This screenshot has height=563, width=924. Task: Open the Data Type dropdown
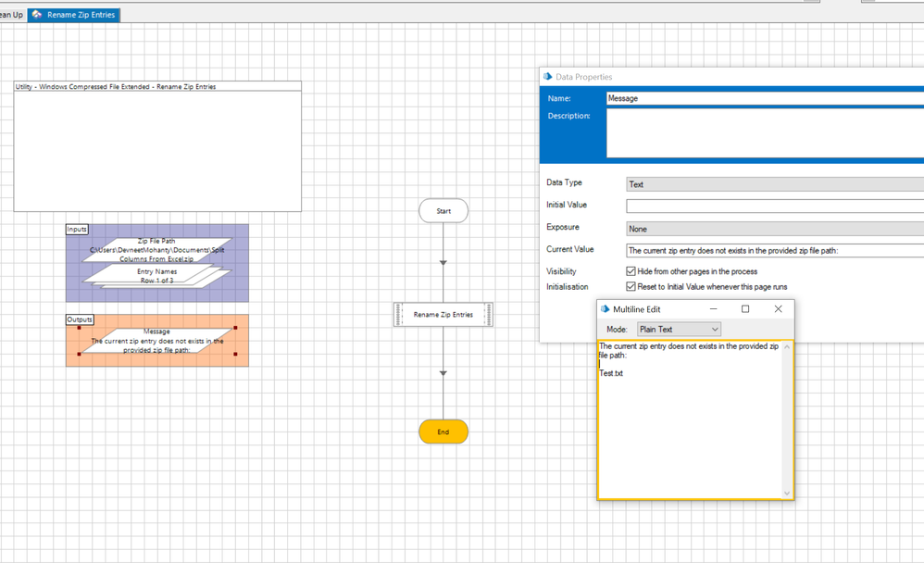click(774, 184)
